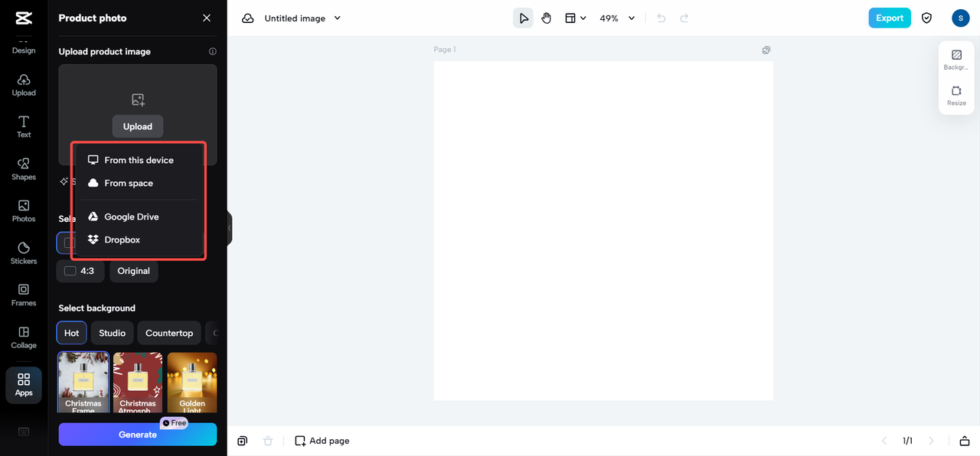Viewport: 980px width, 456px height.
Task: Click the Upload button in product image box
Action: tap(138, 126)
